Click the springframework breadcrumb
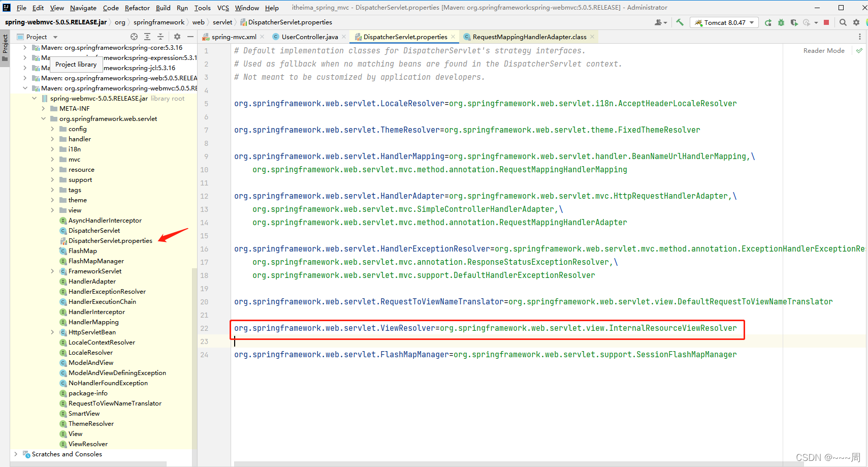Image resolution: width=868 pixels, height=467 pixels. coord(159,22)
